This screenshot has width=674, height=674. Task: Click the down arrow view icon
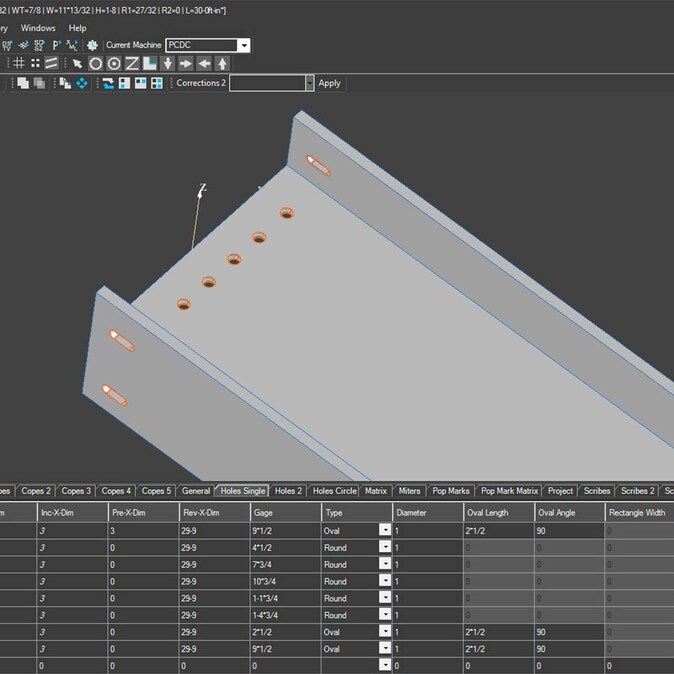coord(168,64)
